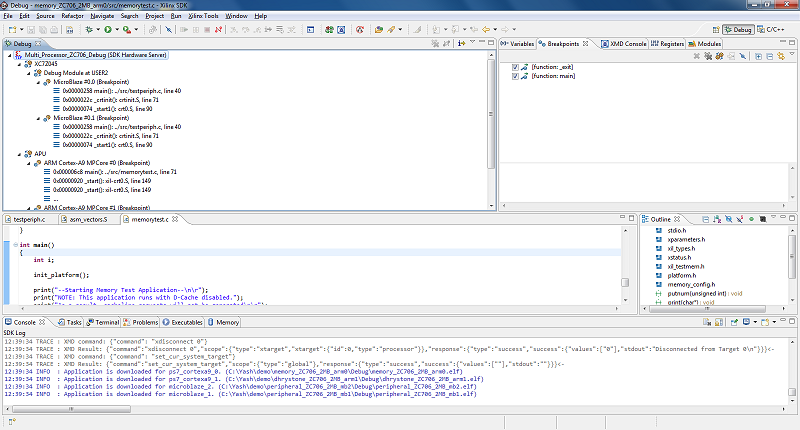Viewport: 800px width, 430px height.
Task: Toggle the [function: _exit] breakpoint checkbox
Action: [x=515, y=67]
